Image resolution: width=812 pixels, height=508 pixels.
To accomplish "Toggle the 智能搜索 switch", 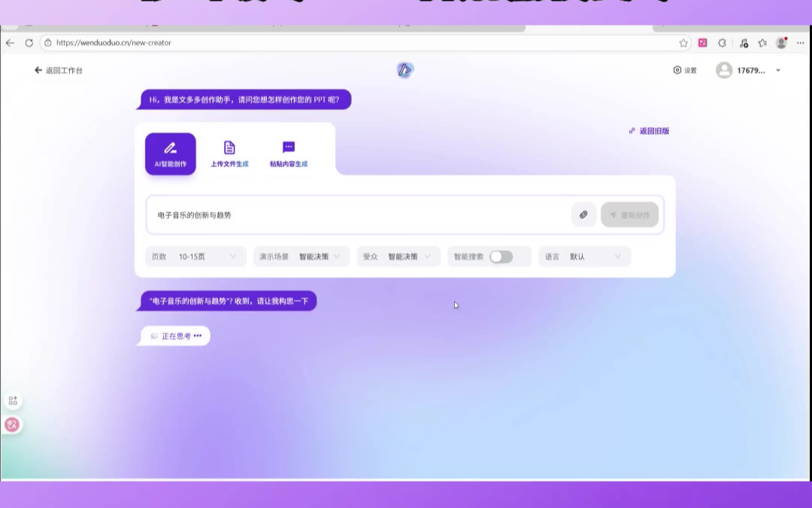I will coord(501,257).
